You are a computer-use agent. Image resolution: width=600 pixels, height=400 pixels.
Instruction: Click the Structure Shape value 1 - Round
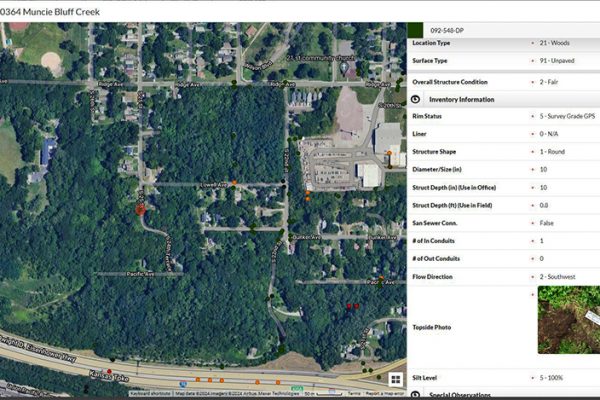[552, 152]
